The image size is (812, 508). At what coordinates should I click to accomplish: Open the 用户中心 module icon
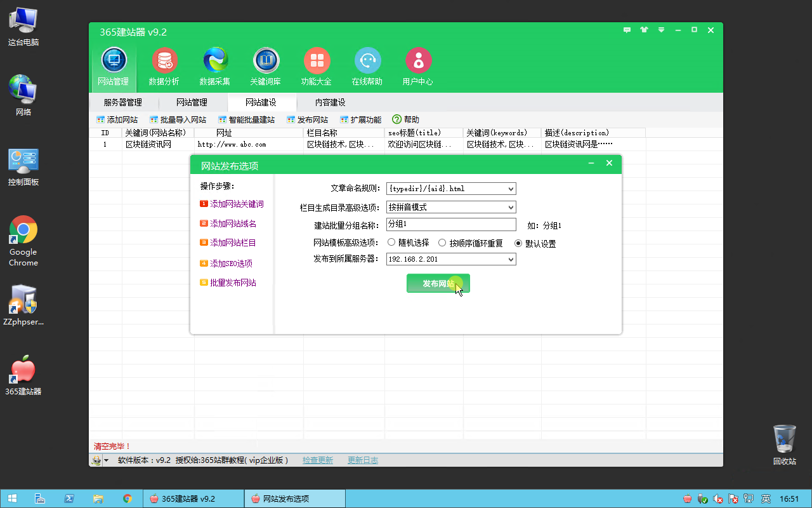[418, 67]
